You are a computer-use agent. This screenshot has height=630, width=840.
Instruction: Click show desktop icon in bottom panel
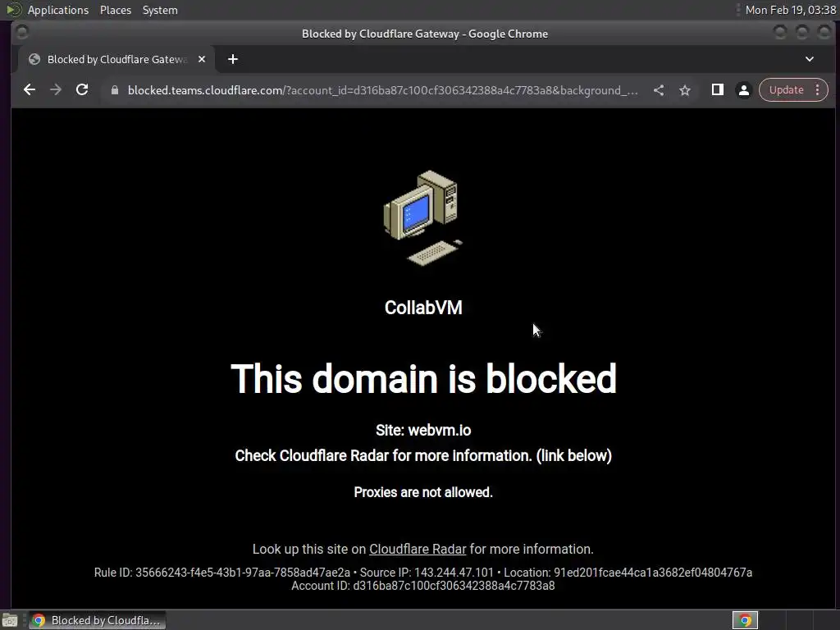(10, 620)
